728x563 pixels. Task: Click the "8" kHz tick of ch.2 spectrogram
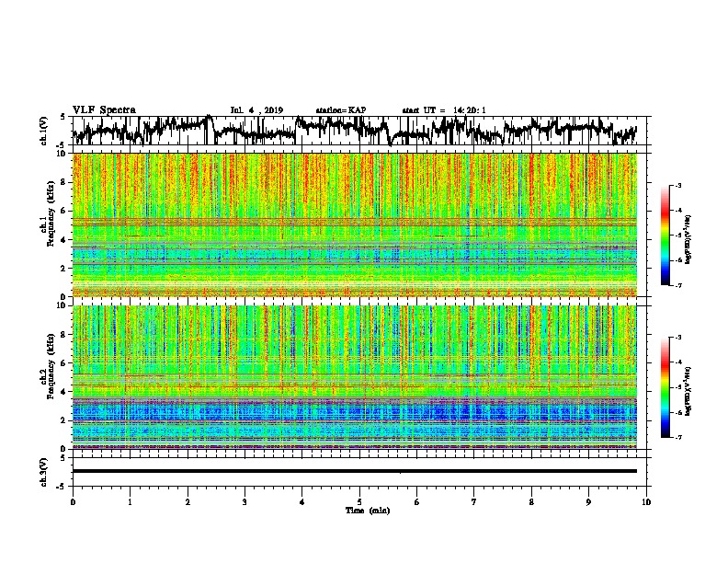(x=63, y=335)
